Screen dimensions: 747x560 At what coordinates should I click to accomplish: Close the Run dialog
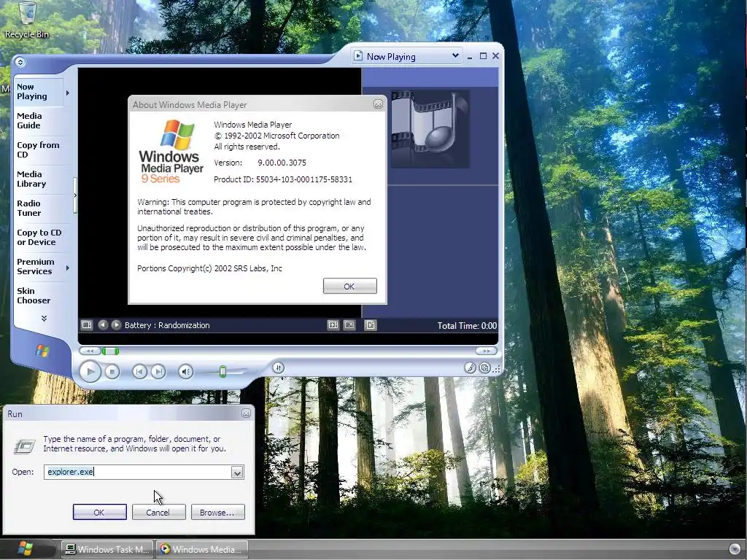coord(246,413)
